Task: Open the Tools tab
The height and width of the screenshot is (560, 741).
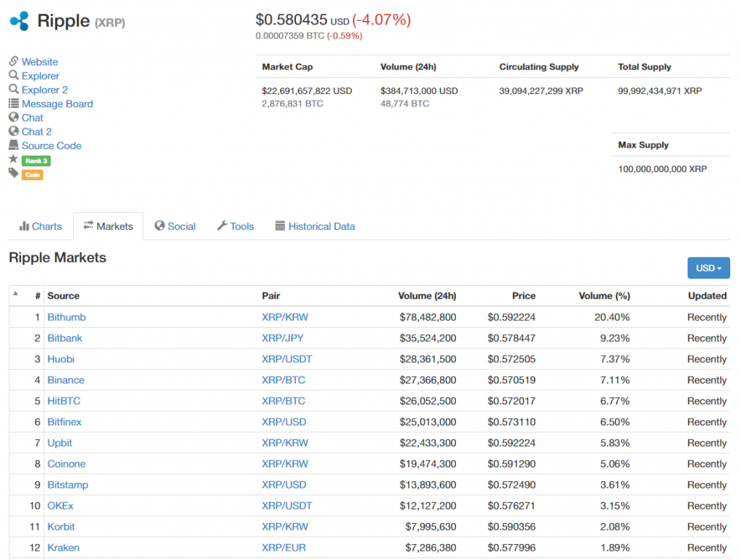Action: coord(236,226)
